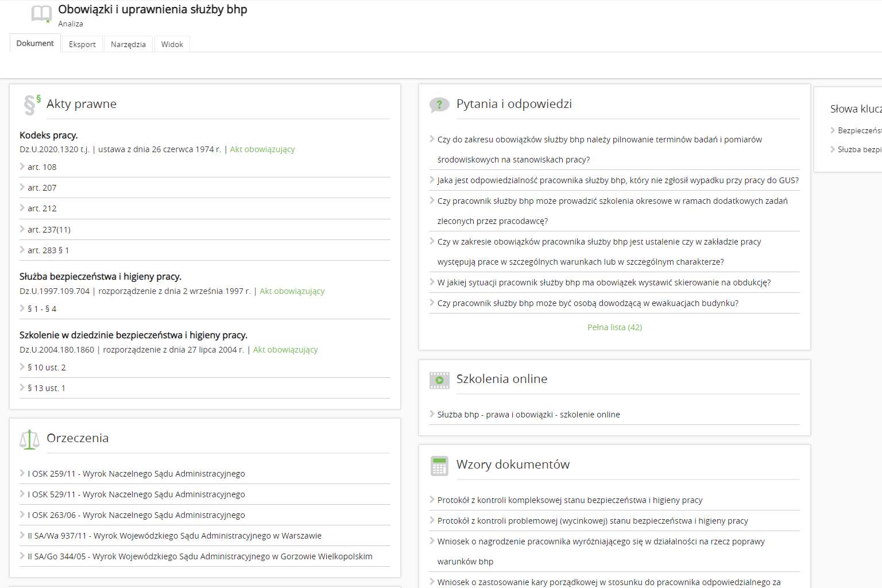Open Protokół z kontroli kompleksowej document template
882x588 pixels.
[x=570, y=500]
